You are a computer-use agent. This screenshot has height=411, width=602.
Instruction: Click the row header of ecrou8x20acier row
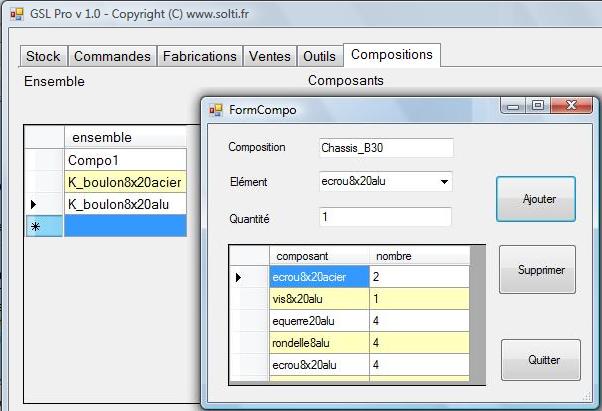[x=250, y=277]
